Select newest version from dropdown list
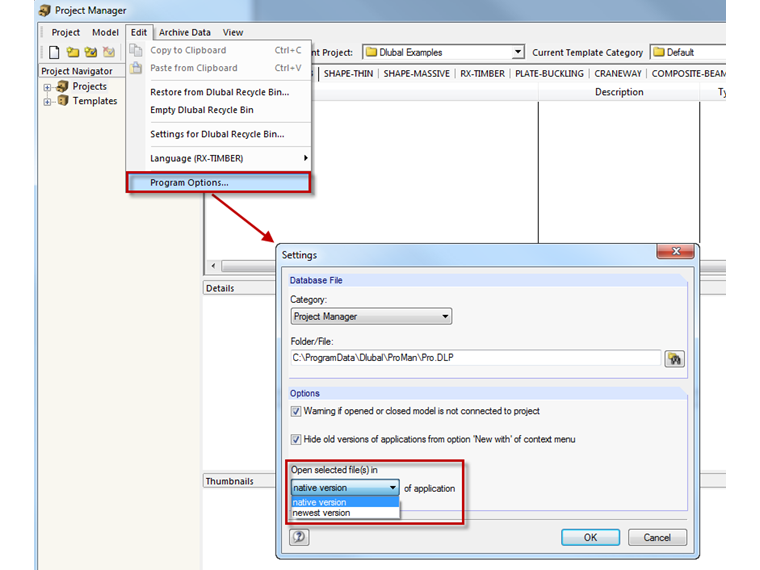The image size is (760, 570). 345,513
